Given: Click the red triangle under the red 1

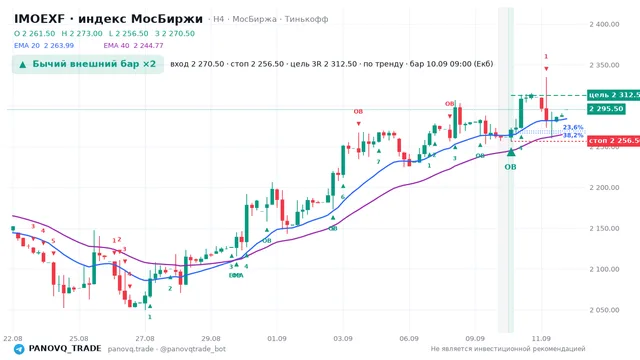Looking at the screenshot, I should click(x=546, y=69).
